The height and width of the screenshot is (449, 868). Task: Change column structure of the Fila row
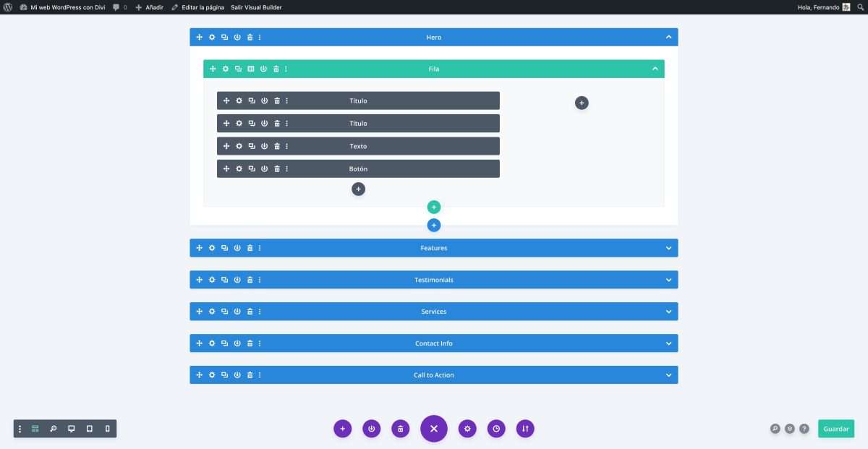pos(250,69)
